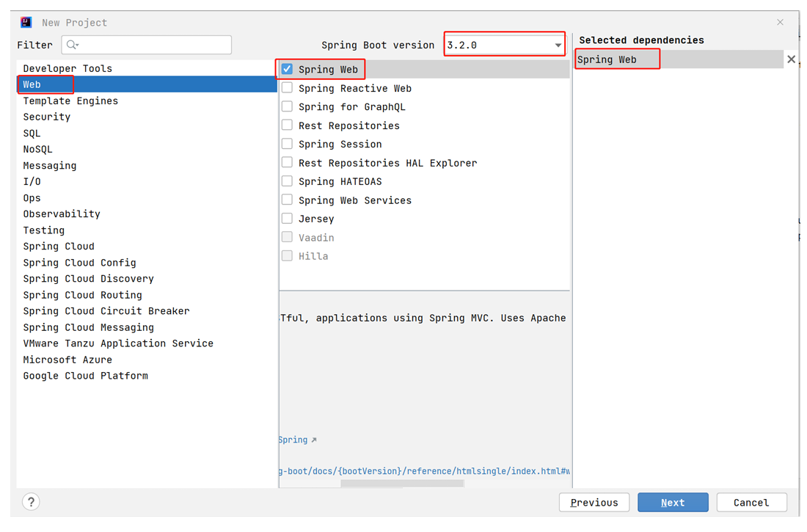The height and width of the screenshot is (532, 807).
Task: Click the Next button
Action: pyautogui.click(x=673, y=502)
